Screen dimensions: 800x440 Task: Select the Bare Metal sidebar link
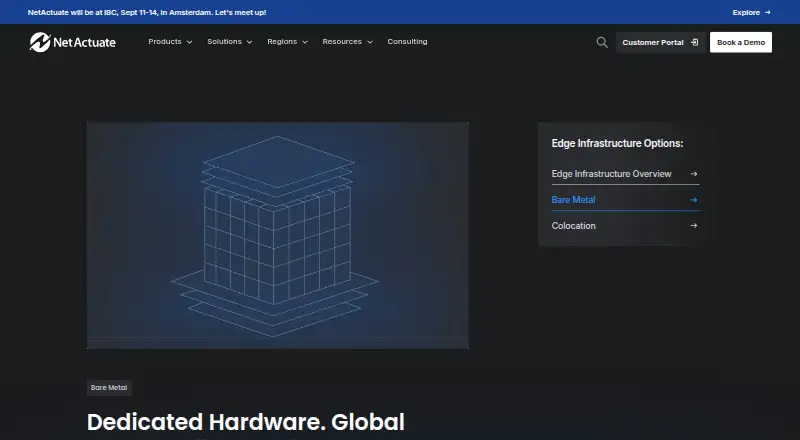(x=625, y=200)
